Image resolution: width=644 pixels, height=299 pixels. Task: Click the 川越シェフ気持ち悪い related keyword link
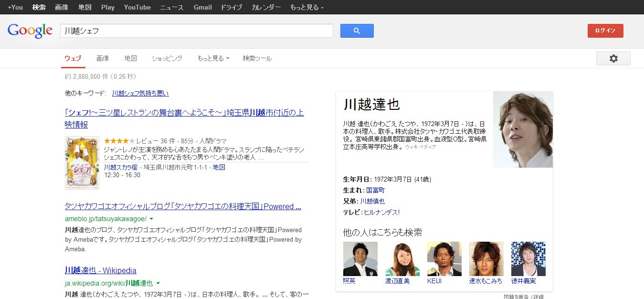click(x=140, y=93)
